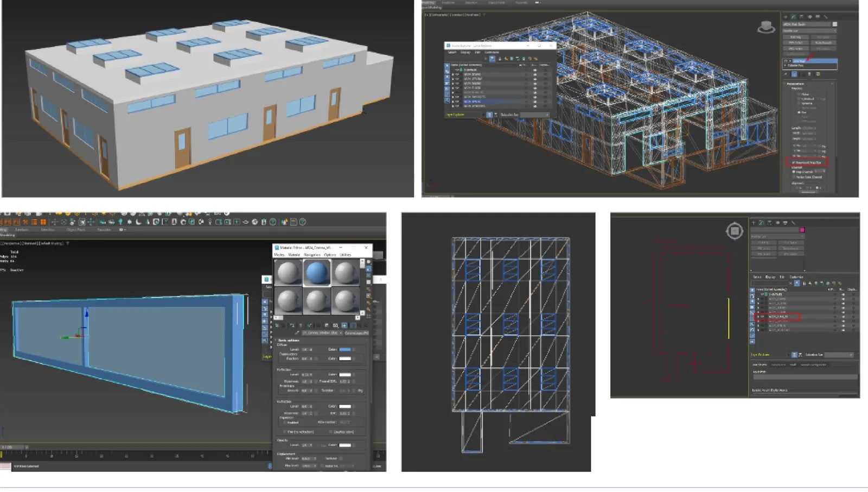Click magenta object color swatch in floor plan panel
The image size is (868, 492).
tap(802, 230)
